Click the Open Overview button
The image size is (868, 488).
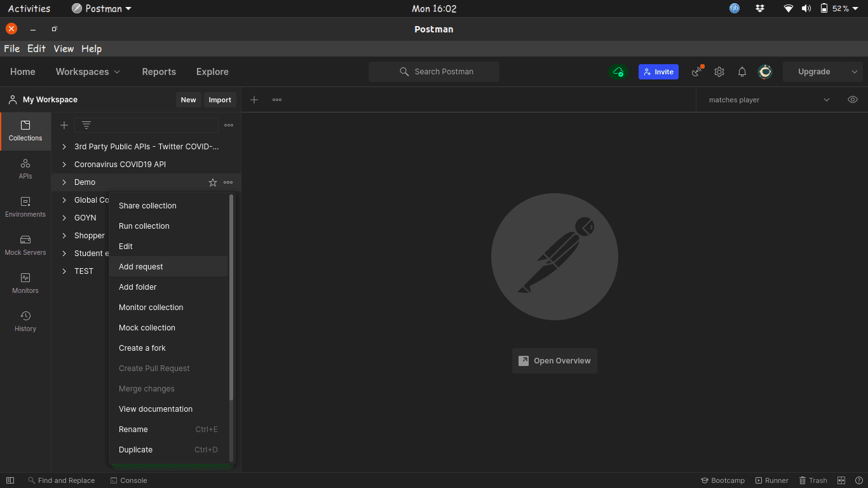pyautogui.click(x=555, y=361)
